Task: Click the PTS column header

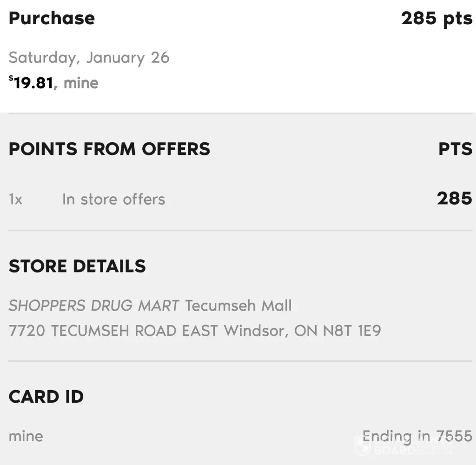Action: click(455, 149)
